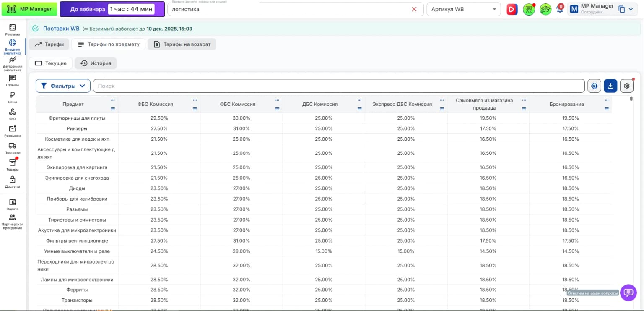Click the Диоды row name

coord(77,188)
